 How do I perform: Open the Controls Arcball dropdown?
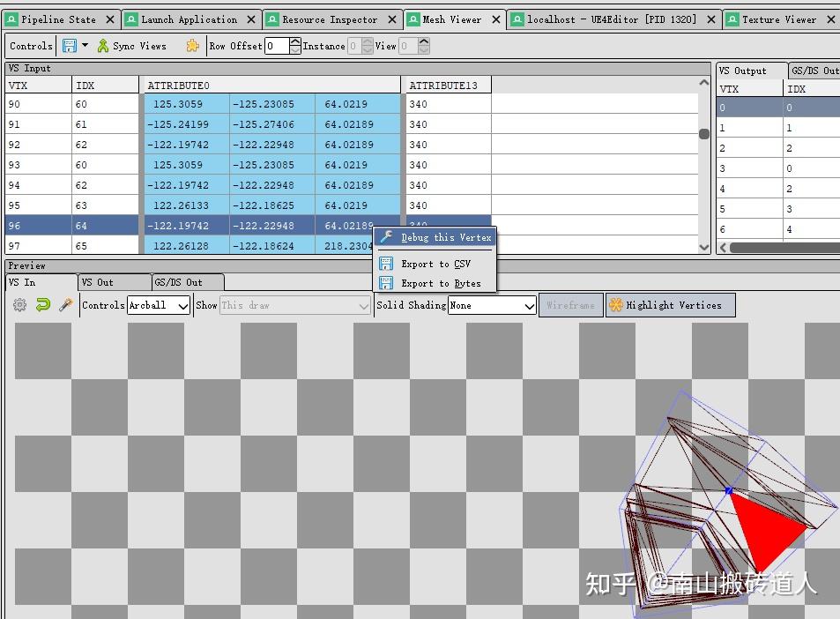click(158, 305)
